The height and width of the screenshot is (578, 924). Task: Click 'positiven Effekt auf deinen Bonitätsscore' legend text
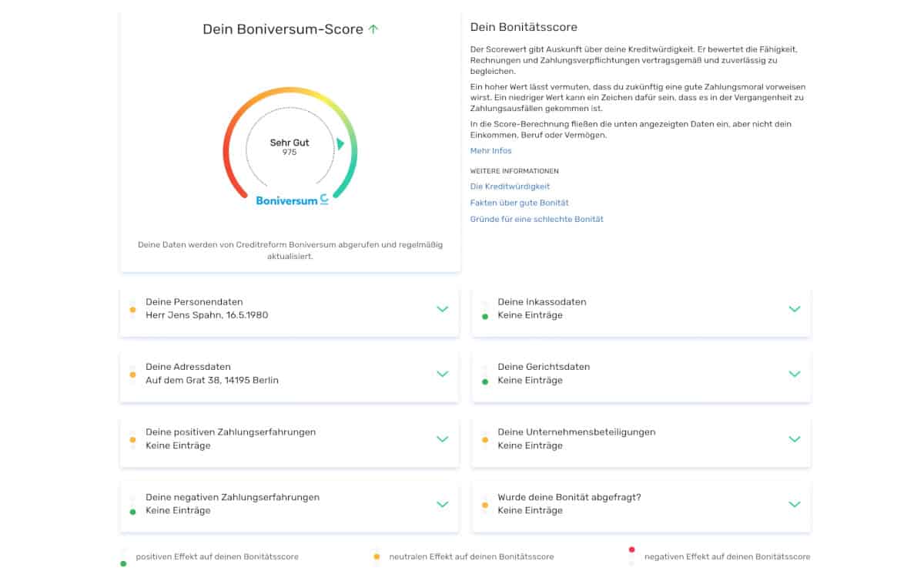(x=217, y=556)
